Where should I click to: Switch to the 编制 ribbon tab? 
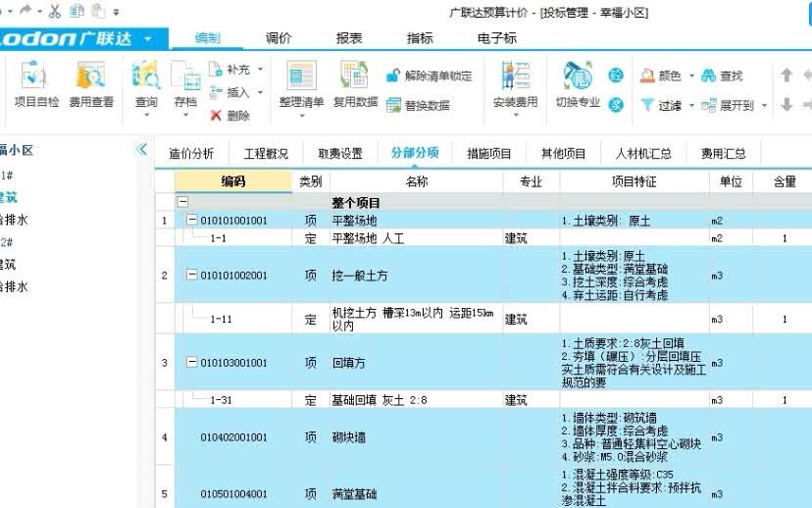pyautogui.click(x=208, y=38)
